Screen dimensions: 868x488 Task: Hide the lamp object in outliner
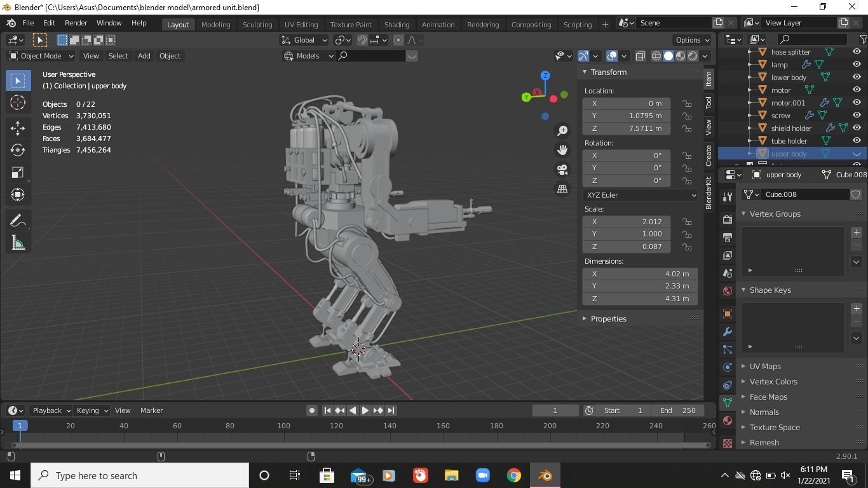coord(857,64)
